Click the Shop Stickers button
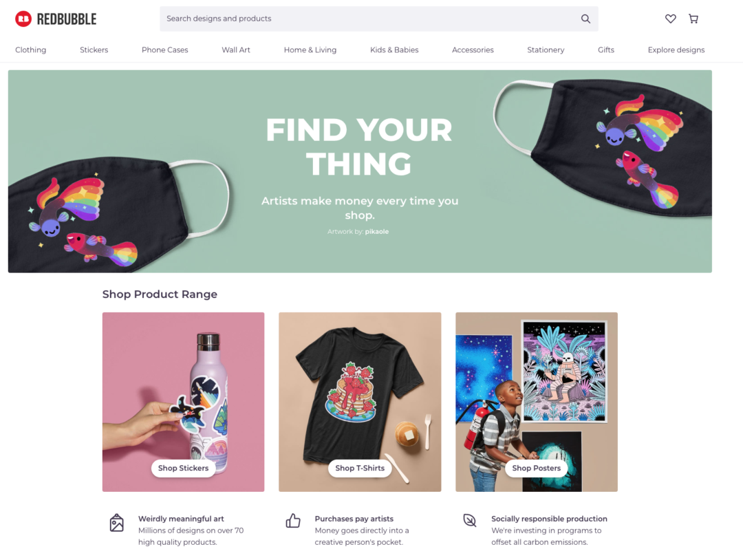Viewport: 743px width, 560px height. [x=184, y=468]
